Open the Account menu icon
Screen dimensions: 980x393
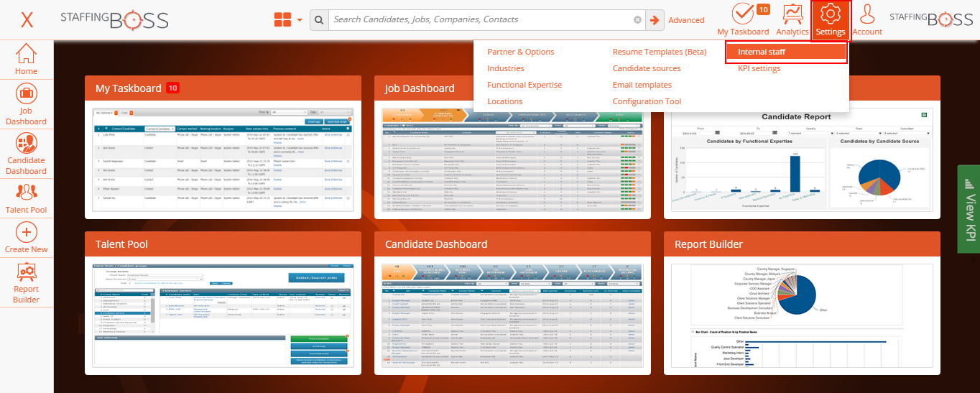tap(867, 20)
